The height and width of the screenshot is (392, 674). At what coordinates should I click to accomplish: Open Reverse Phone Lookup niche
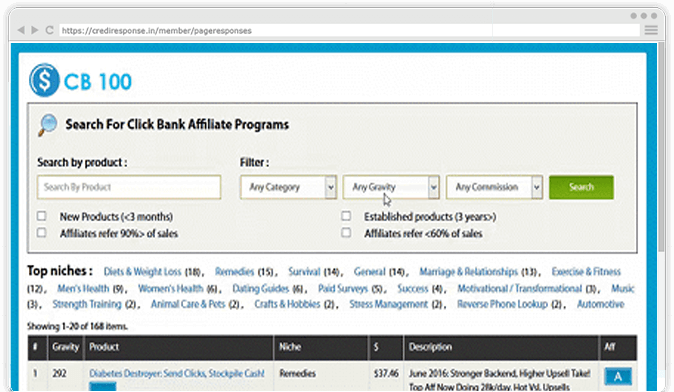502,304
